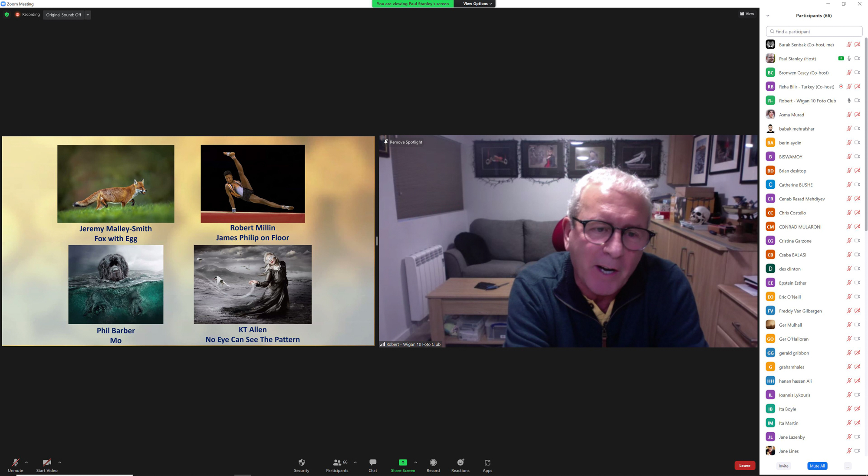Click the Fox with Egg photo thumbnail
Screen dimensions: 868x476
point(115,184)
